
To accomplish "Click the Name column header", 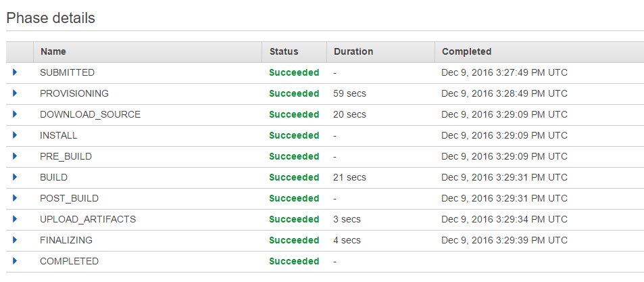I will tap(53, 52).
